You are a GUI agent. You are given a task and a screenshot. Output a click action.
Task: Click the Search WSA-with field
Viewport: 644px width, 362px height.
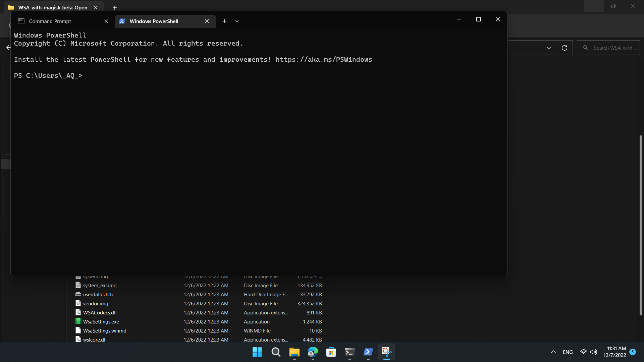(x=608, y=48)
